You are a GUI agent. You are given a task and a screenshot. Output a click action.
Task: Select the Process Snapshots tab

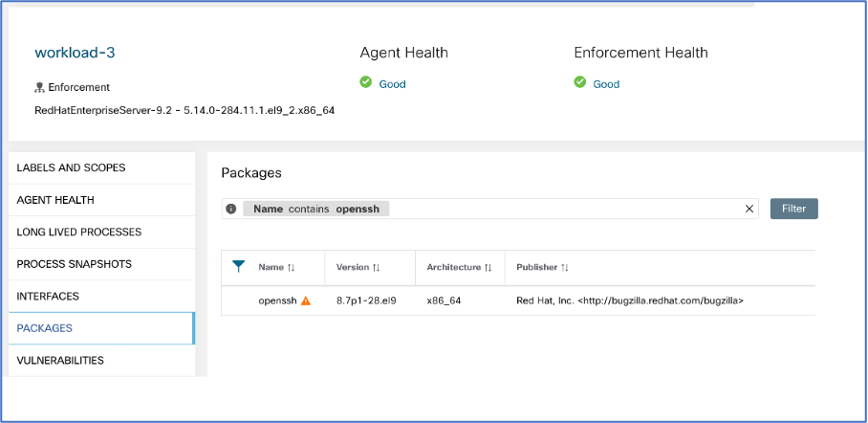pyautogui.click(x=75, y=263)
